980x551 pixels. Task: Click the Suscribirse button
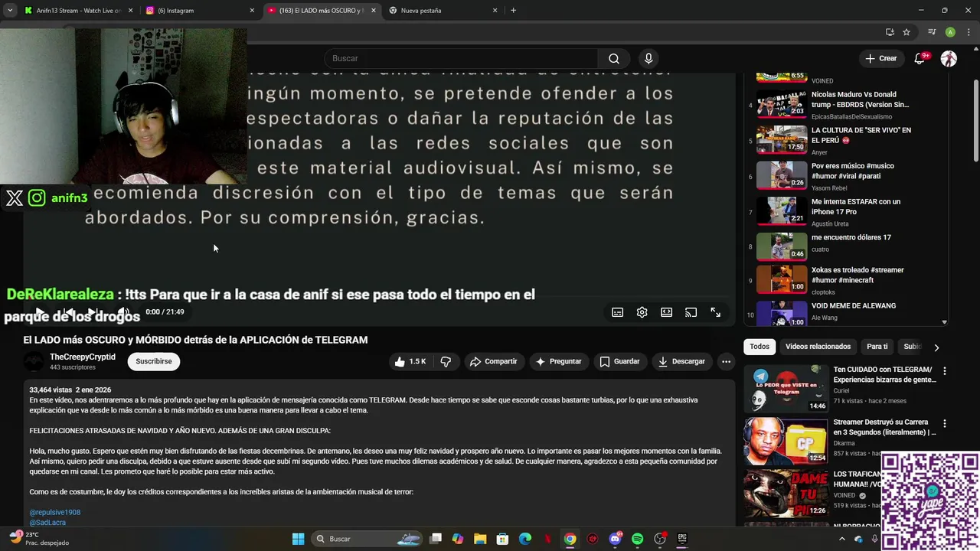coord(154,361)
